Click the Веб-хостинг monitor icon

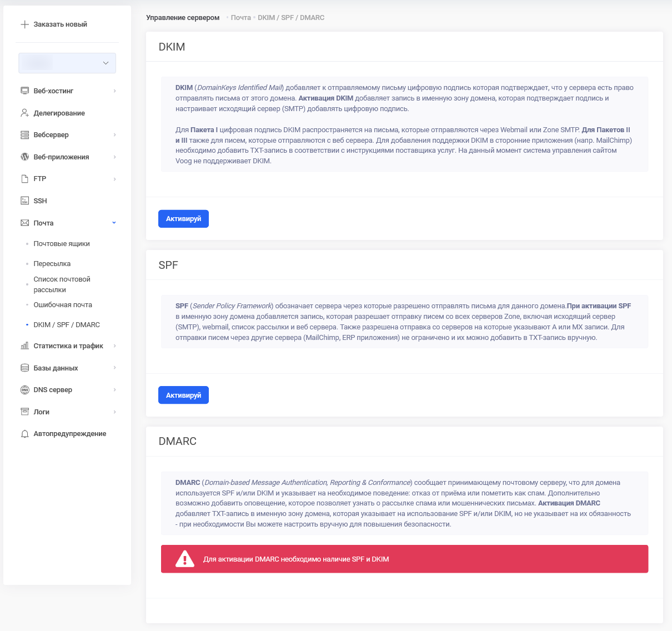(x=24, y=91)
